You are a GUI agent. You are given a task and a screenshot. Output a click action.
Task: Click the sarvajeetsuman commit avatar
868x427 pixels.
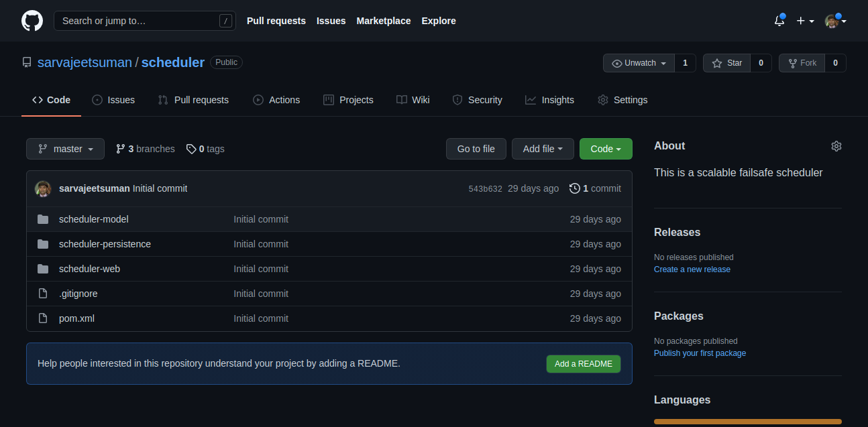point(43,188)
